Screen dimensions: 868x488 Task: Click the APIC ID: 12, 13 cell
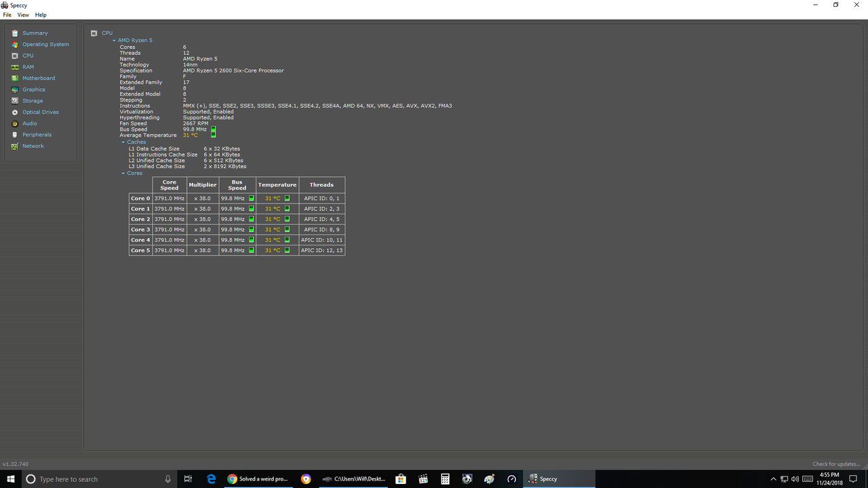pos(322,250)
